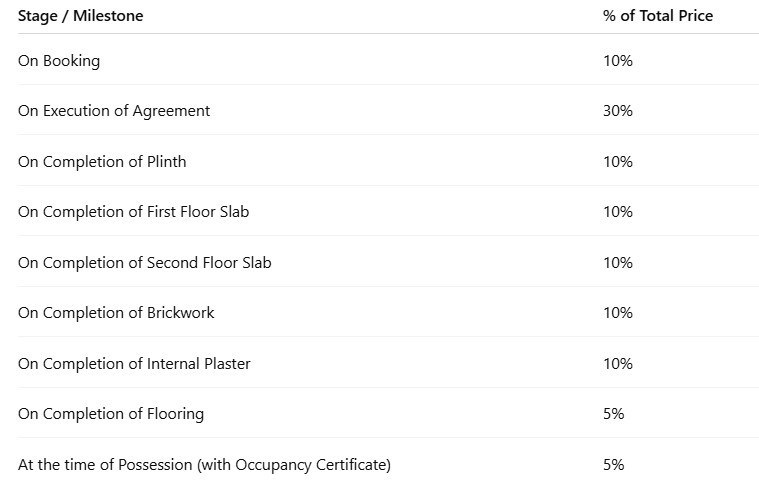Click the 10% beside First Floor Slab
This screenshot has height=484, width=759.
pyautogui.click(x=618, y=212)
